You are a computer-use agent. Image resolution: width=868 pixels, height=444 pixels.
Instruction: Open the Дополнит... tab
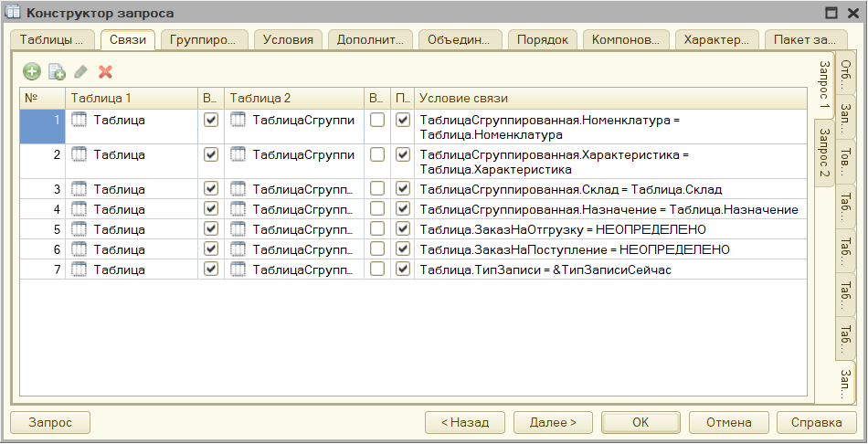(x=370, y=40)
